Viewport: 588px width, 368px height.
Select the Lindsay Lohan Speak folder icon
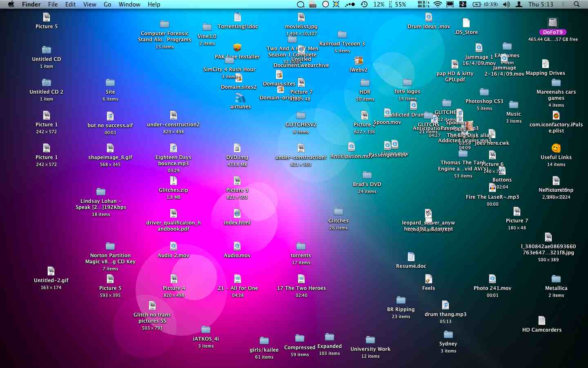point(101,192)
